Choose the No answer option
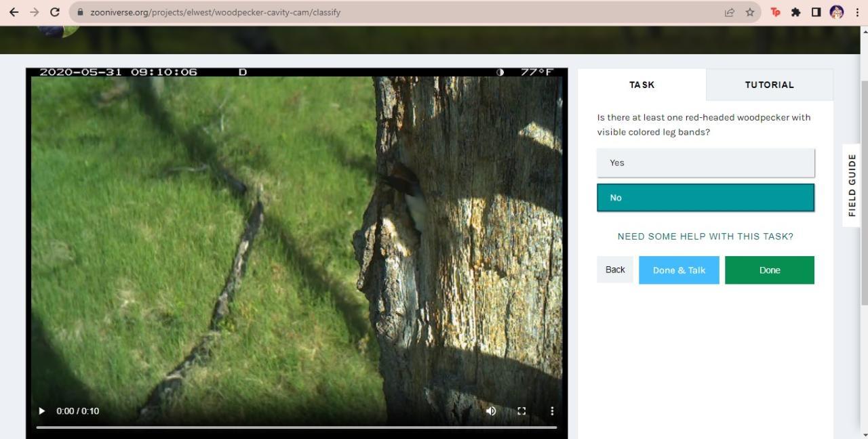Image resolution: width=868 pixels, height=439 pixels. click(705, 198)
